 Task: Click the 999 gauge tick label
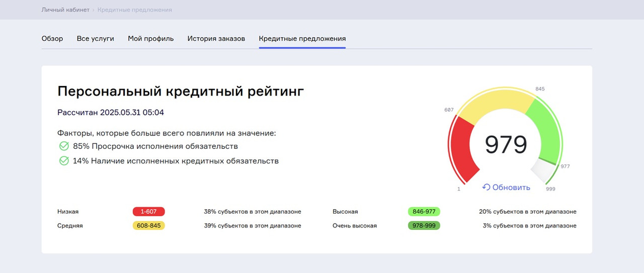click(x=550, y=189)
